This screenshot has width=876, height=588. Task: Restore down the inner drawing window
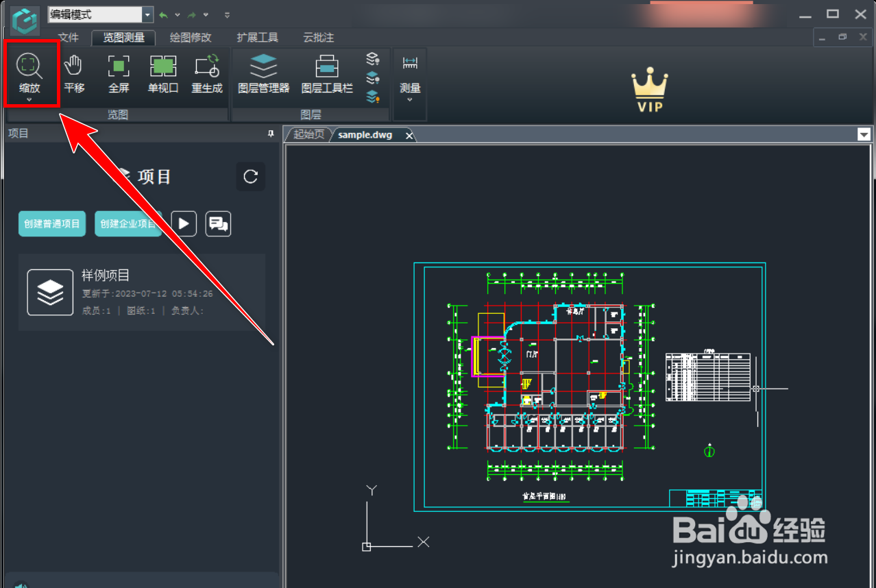(x=842, y=37)
